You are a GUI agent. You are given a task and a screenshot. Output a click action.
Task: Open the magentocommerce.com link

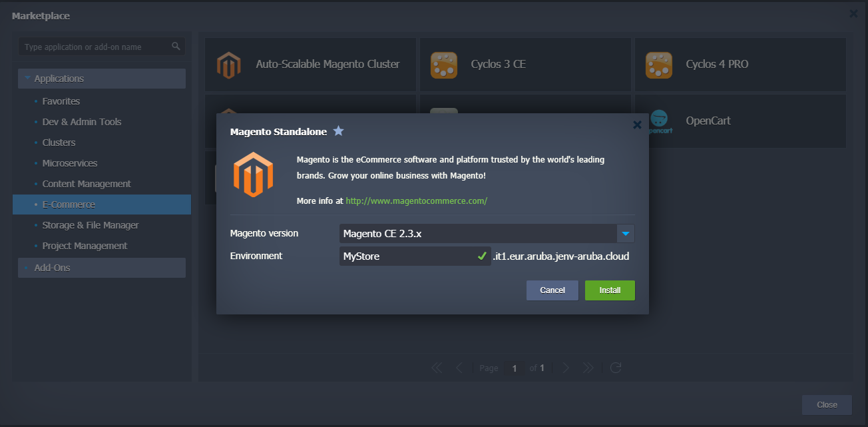coord(416,201)
